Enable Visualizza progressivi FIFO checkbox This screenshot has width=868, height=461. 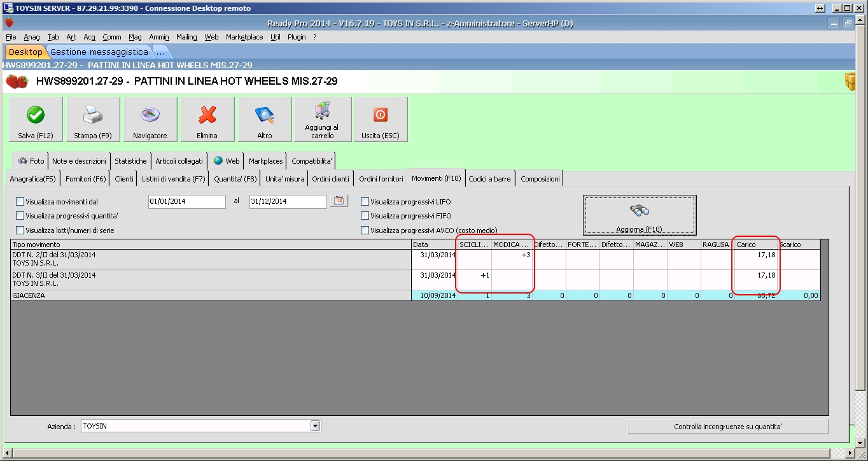[365, 216]
